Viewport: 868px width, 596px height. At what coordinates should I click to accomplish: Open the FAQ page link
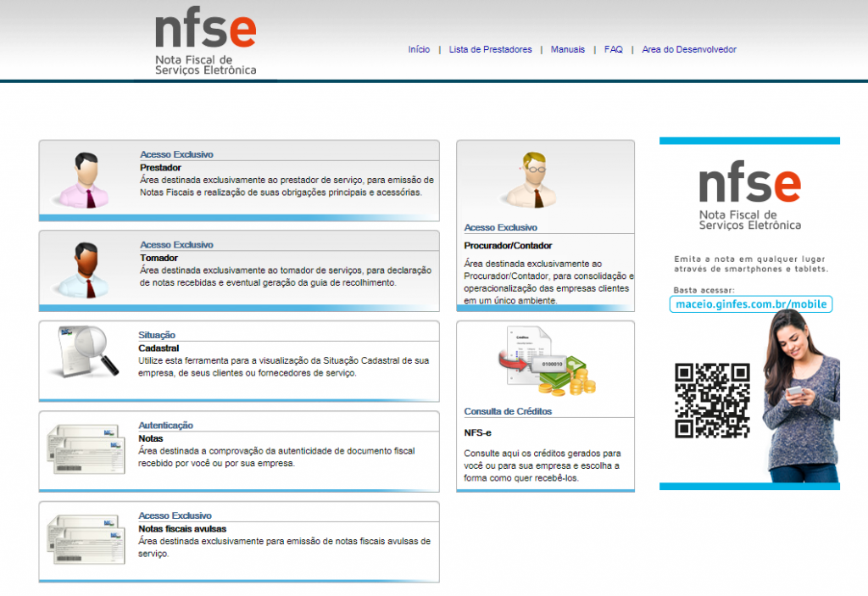click(x=614, y=50)
